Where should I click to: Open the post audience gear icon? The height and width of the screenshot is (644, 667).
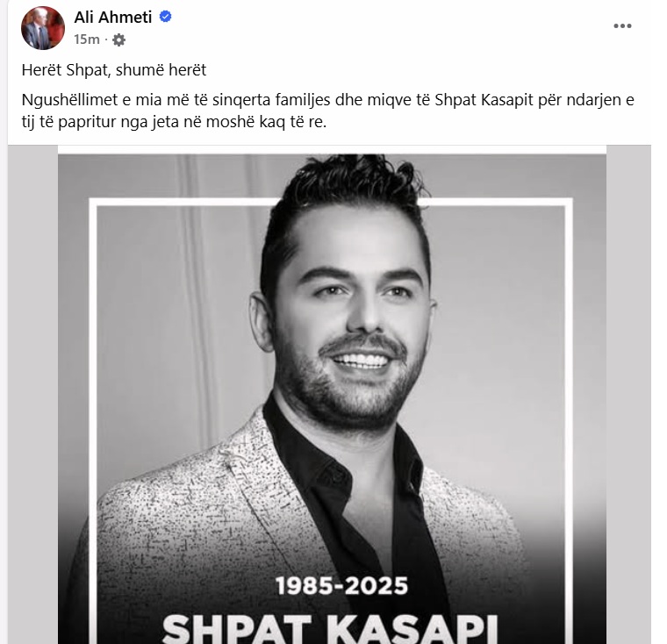pos(118,40)
